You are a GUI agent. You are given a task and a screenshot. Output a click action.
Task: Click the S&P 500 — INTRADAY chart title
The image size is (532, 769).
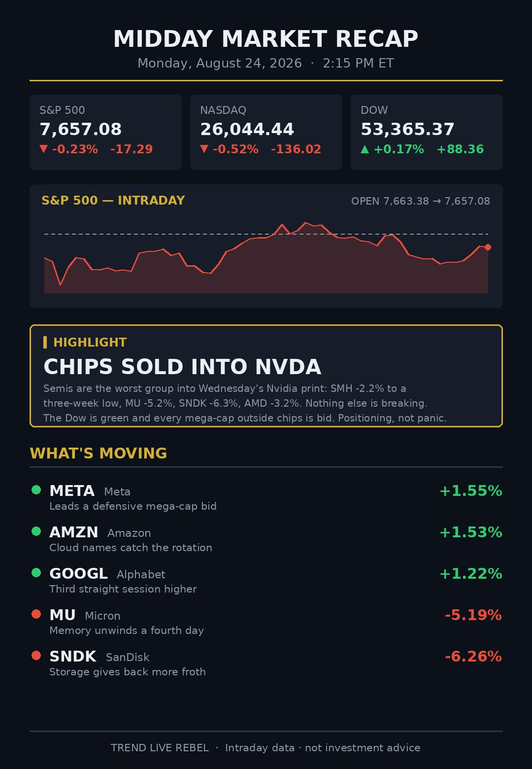(113, 201)
